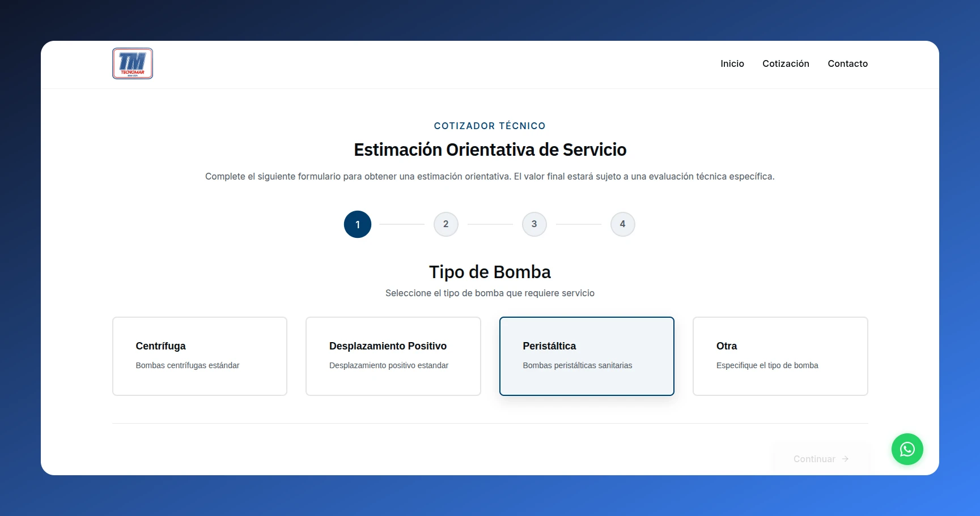Choose the Centrífuga pump card

(x=200, y=356)
